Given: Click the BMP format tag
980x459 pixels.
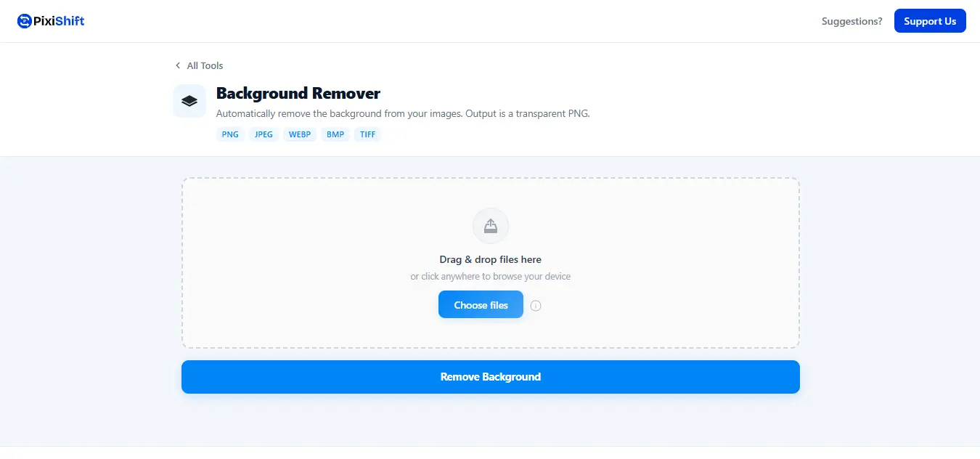Looking at the screenshot, I should pos(335,134).
